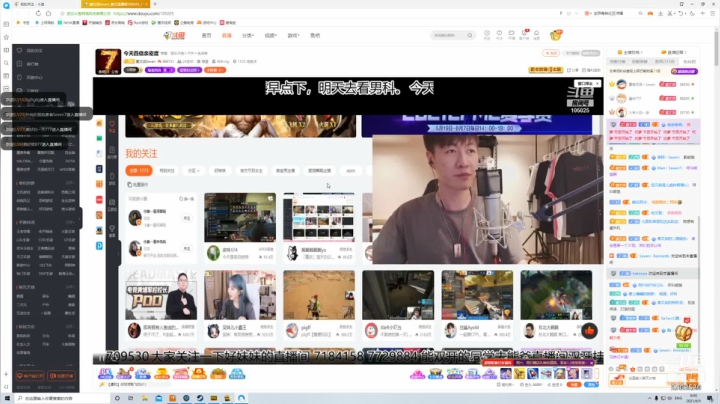This screenshot has height=404, width=720.
Task: Click the 关注 heart icon in streamed sidebar
Action: [x=112, y=126]
